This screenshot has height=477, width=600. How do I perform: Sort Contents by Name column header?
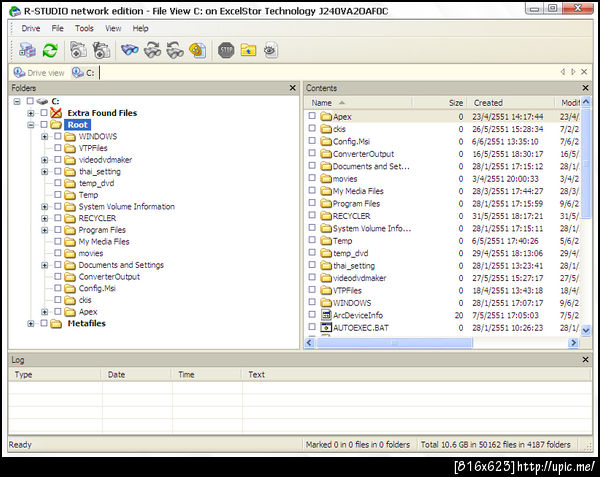tap(359, 103)
